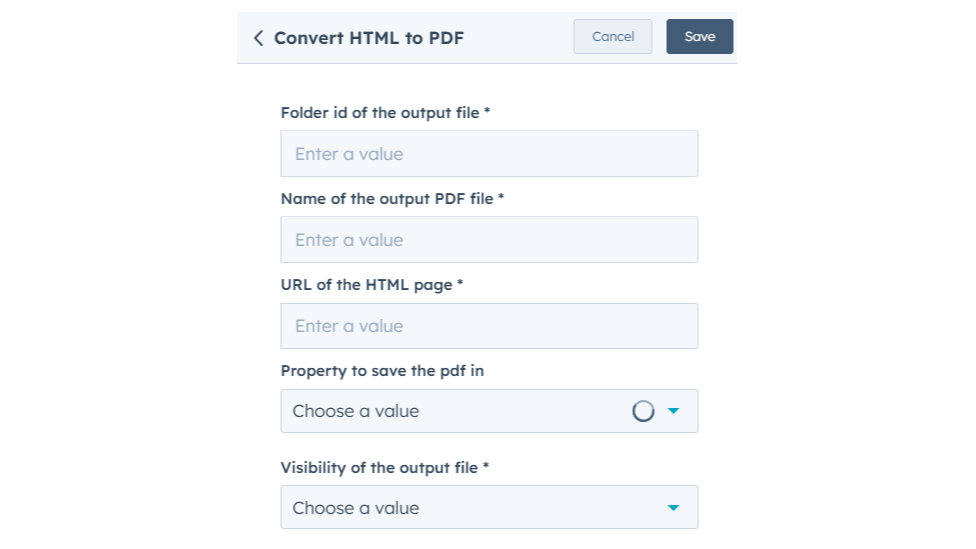Click the Property to save the pdf in label
Image resolution: width=976 pixels, height=549 pixels.
382,371
